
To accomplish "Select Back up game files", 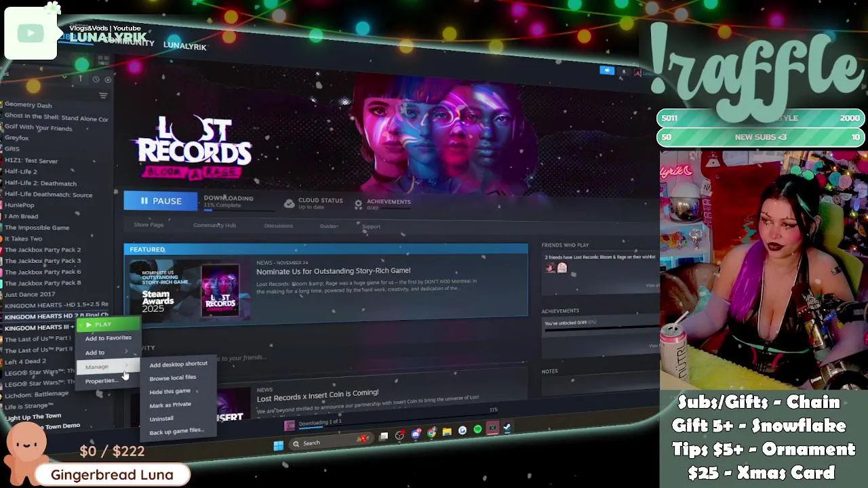I will pos(176,431).
